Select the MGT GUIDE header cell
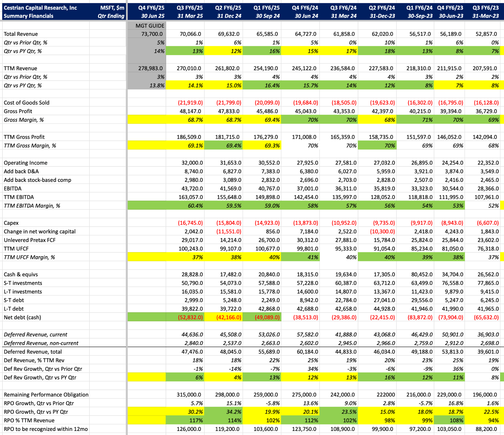 (147, 26)
